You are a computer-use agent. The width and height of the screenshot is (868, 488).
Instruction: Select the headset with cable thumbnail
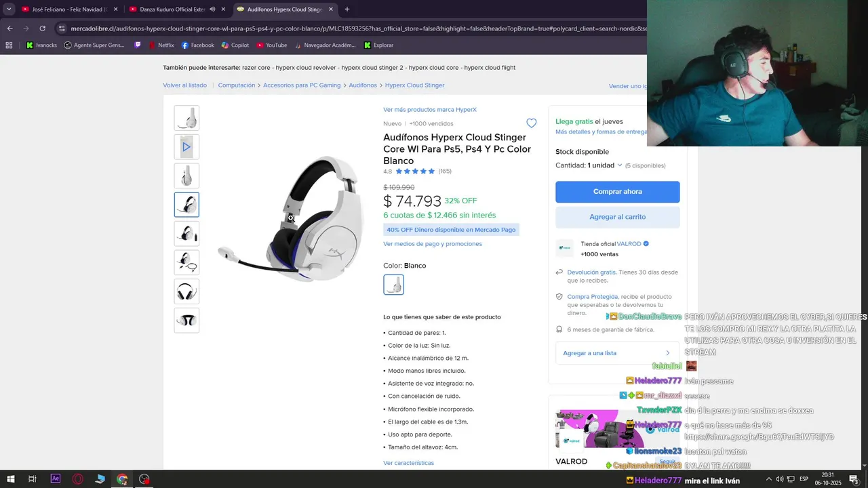coord(186,262)
